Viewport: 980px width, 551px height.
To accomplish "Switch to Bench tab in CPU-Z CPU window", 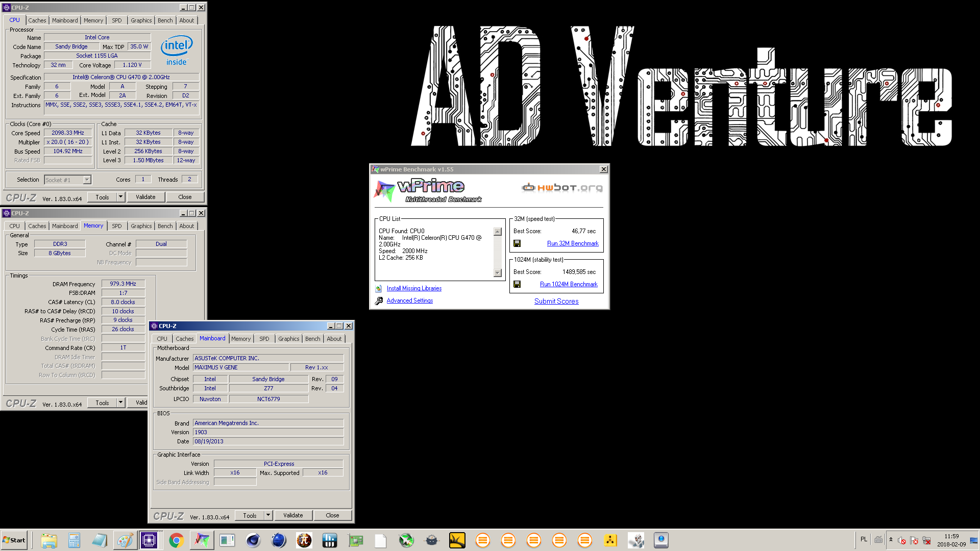I will (x=165, y=20).
